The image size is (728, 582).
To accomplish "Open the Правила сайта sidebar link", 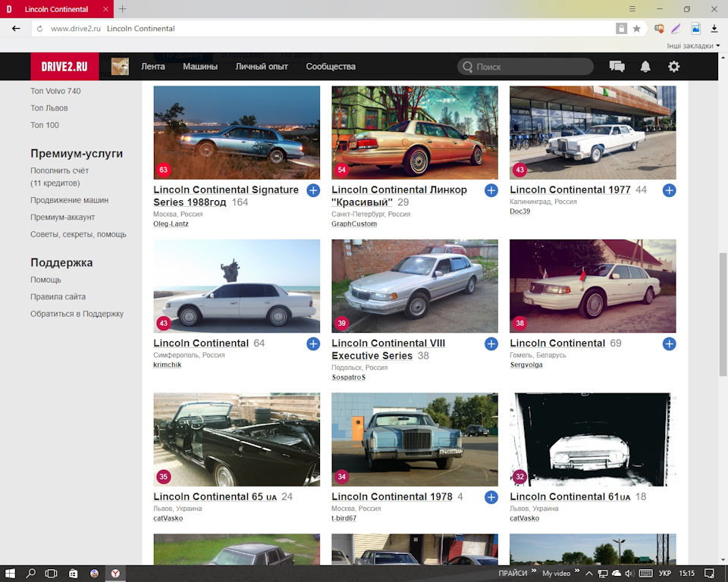I will point(58,296).
